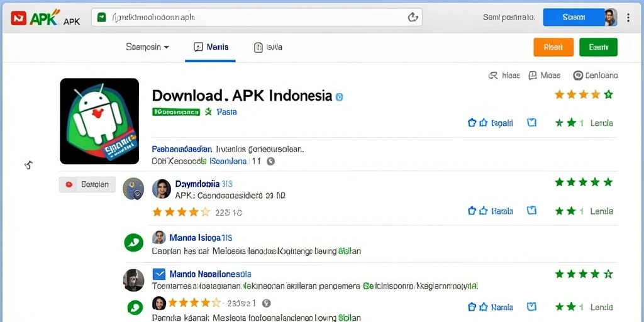Open the Manda Isioga name link
The height and width of the screenshot is (322, 644).
pos(201,237)
